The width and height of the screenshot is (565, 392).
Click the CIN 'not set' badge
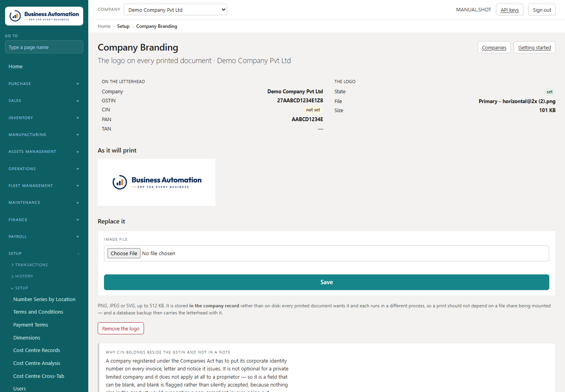313,110
